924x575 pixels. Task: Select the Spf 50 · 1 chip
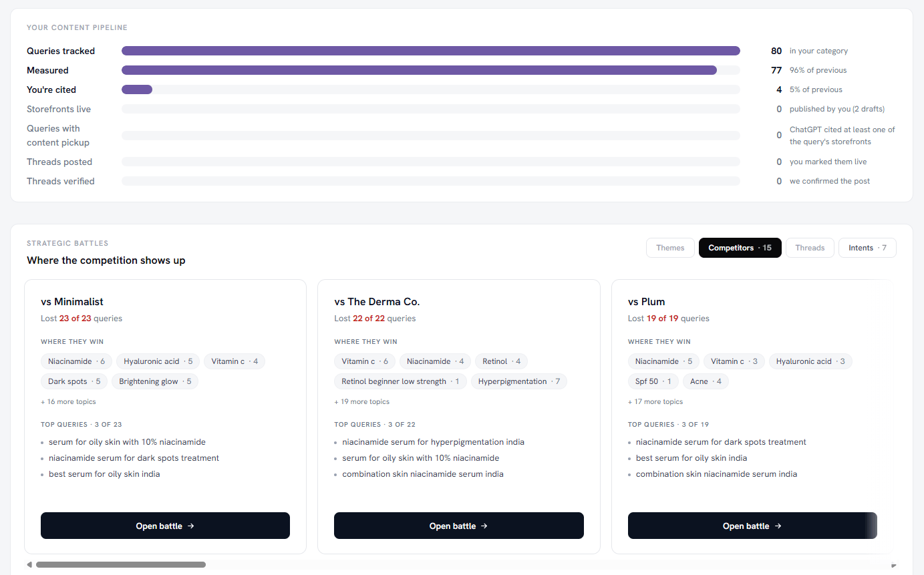[x=653, y=381]
